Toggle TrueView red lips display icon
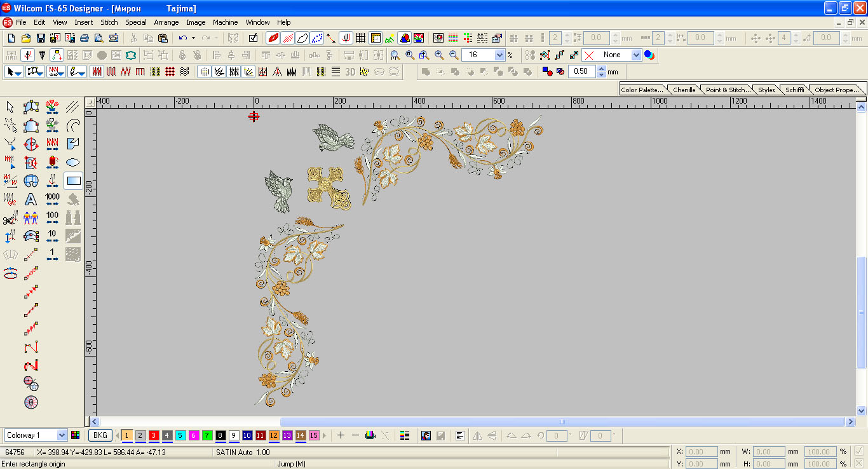Image resolution: width=868 pixels, height=469 pixels. 273,38
